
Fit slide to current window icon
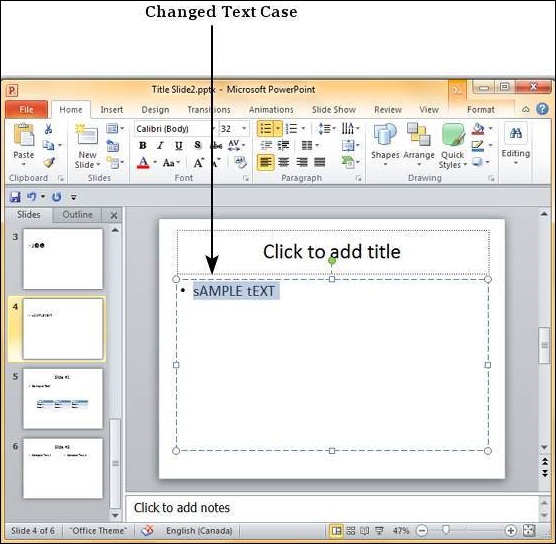coord(529,531)
